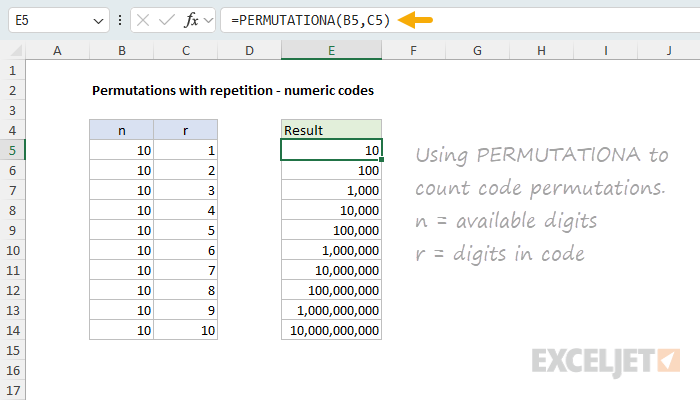The image size is (700, 400).
Task: Click the 'r' header cell
Action: pos(186,130)
